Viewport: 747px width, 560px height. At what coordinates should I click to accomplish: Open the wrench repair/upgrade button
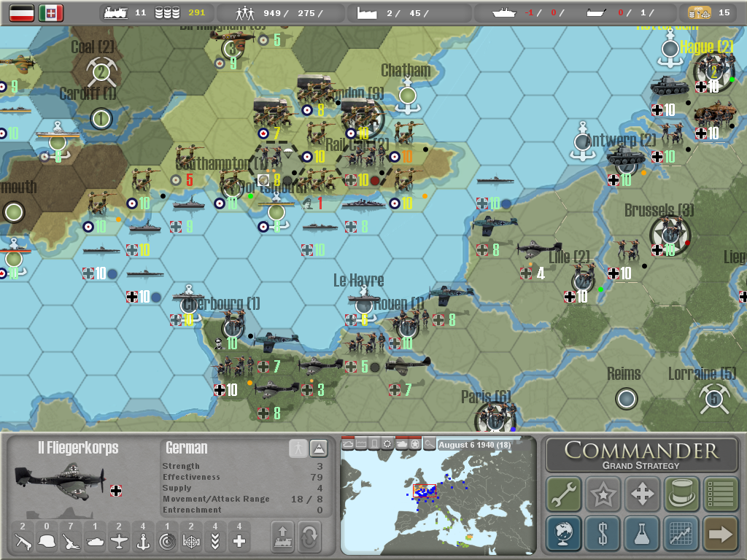tap(563, 495)
